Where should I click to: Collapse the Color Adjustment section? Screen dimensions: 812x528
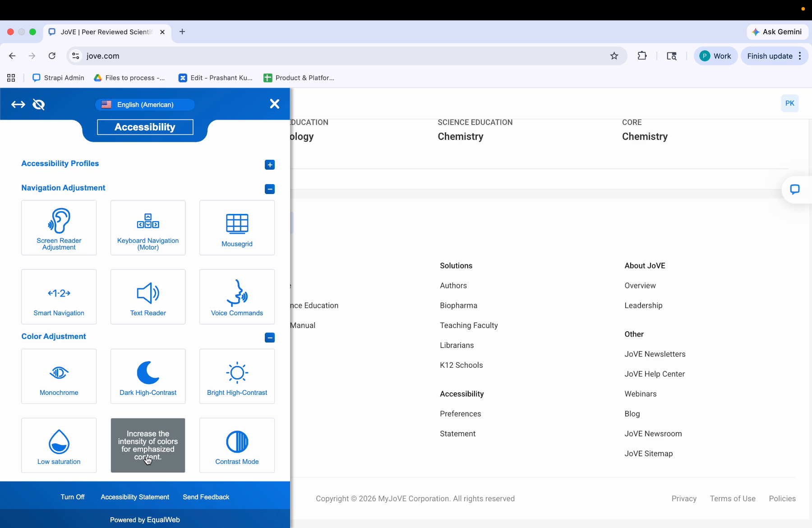click(x=270, y=338)
